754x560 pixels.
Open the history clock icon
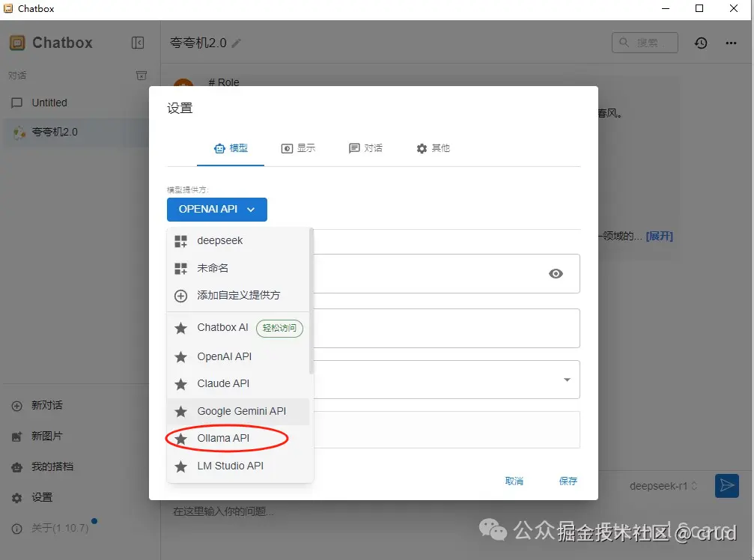701,43
